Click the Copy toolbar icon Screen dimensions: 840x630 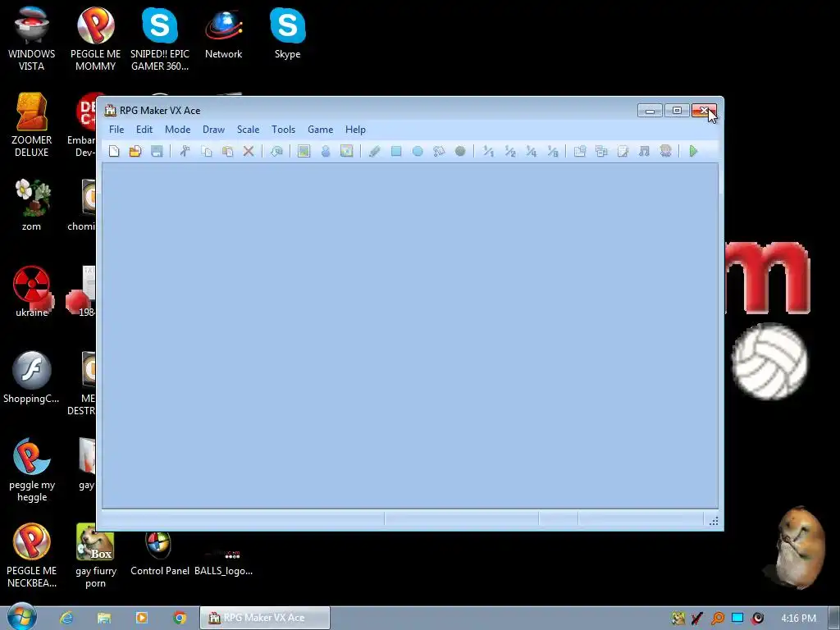[206, 151]
